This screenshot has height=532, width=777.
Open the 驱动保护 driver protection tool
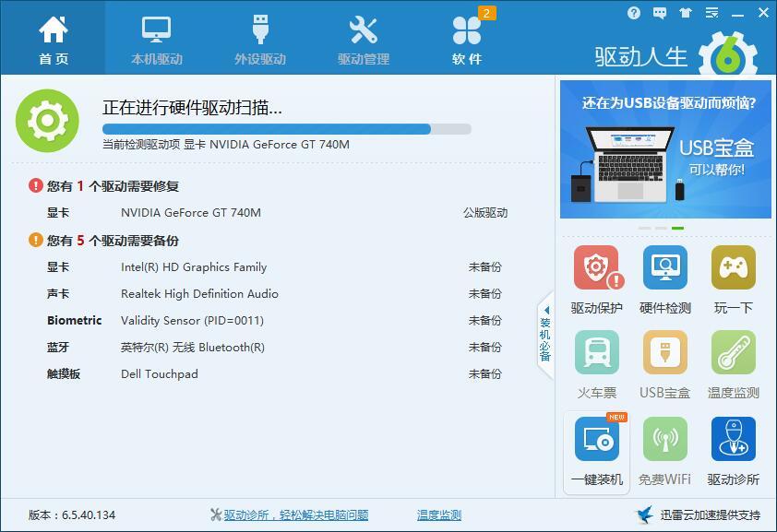[597, 268]
